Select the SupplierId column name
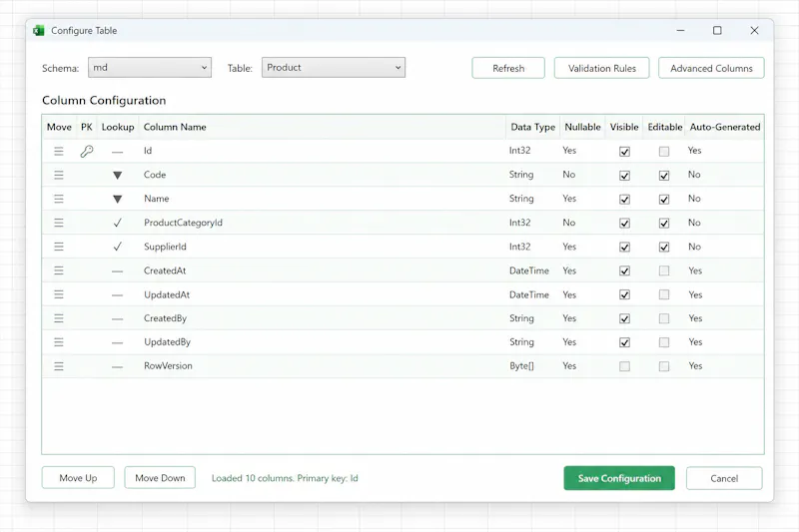 (x=165, y=247)
